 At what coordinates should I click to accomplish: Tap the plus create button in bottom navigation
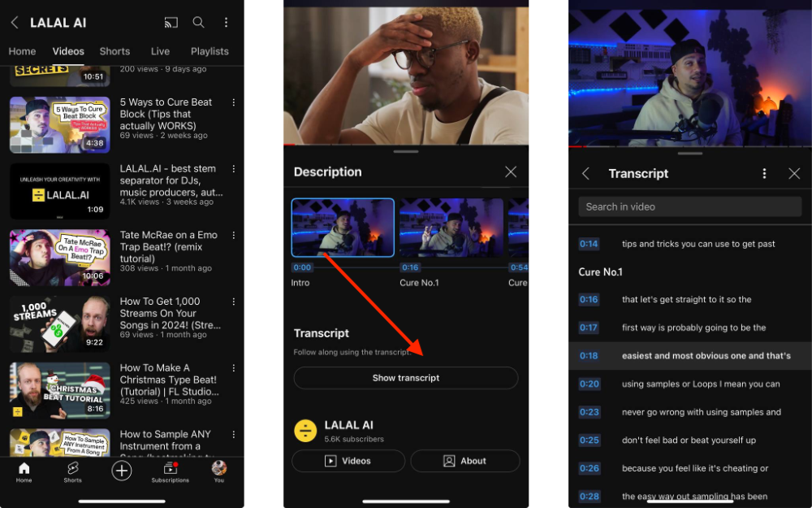point(122,471)
